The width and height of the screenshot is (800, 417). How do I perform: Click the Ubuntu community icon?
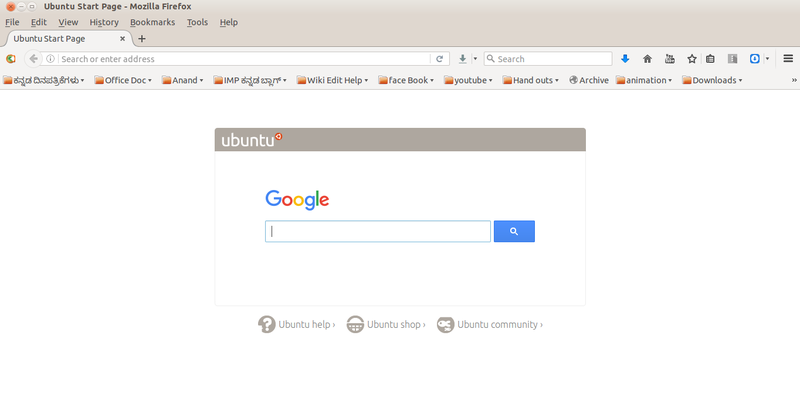[x=445, y=324]
